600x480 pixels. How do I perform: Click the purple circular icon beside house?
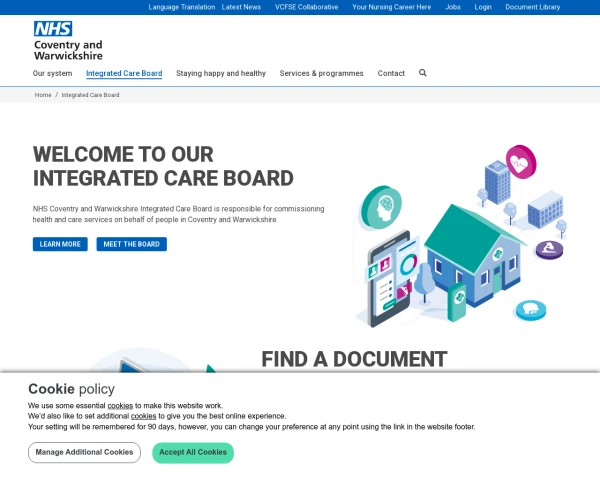pos(549,250)
